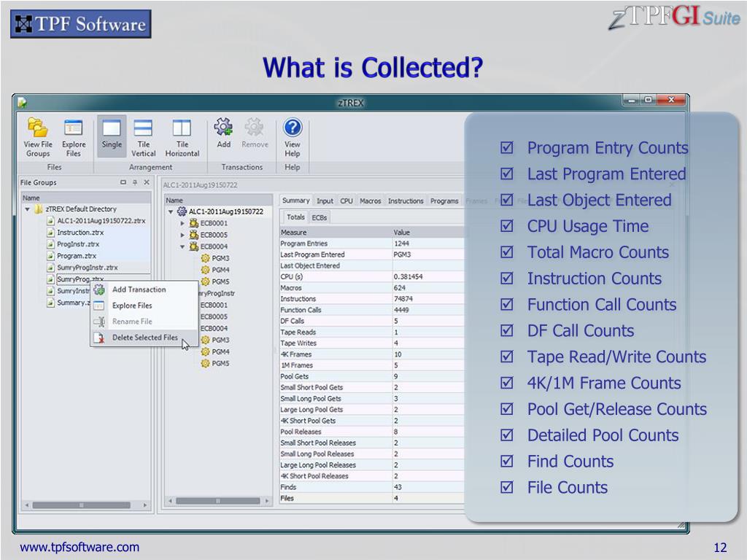
Task: Click the Measure column header
Action: coord(336,233)
